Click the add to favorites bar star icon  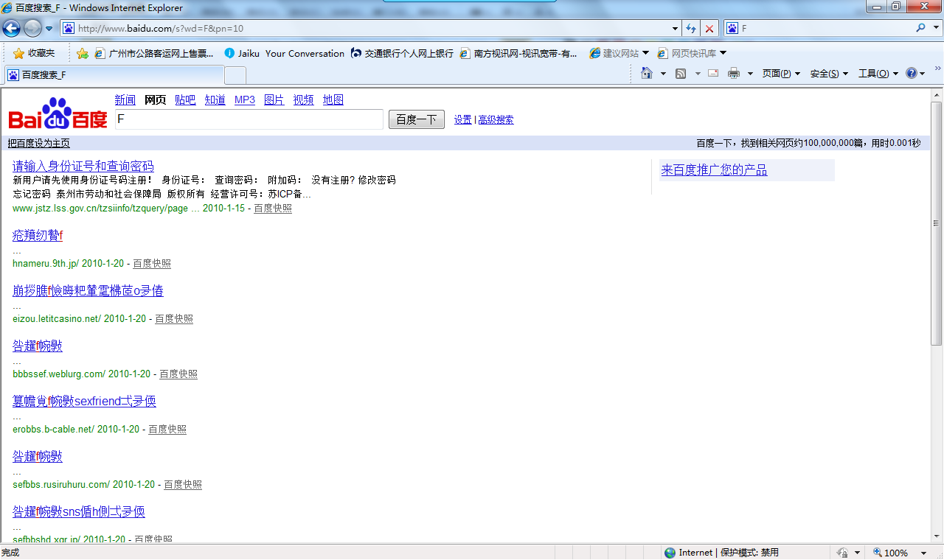83,53
